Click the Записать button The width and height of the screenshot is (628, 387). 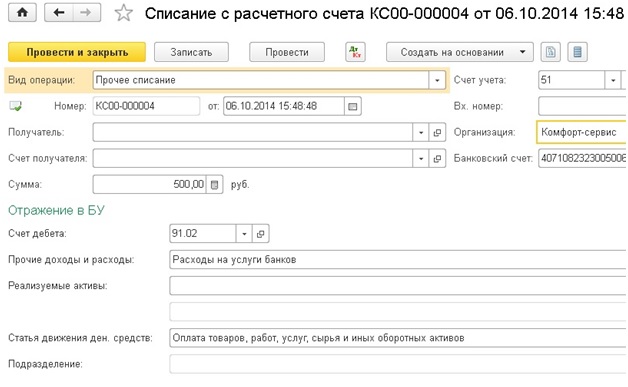point(191,52)
